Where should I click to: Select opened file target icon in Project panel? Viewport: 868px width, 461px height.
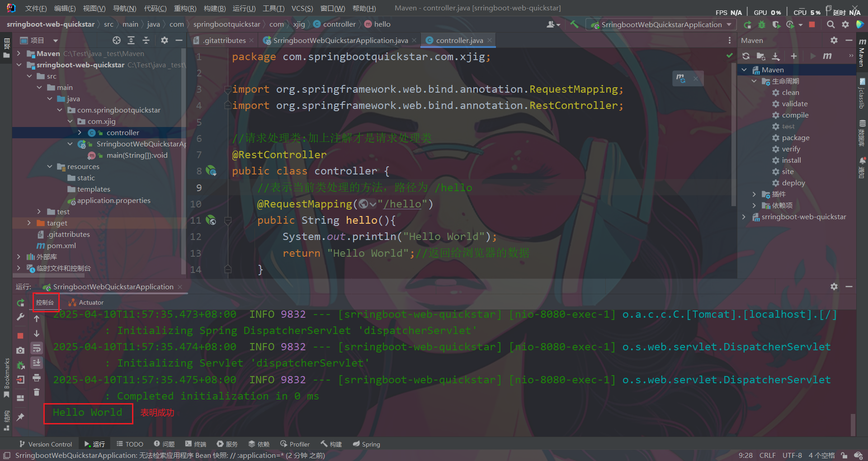(117, 40)
